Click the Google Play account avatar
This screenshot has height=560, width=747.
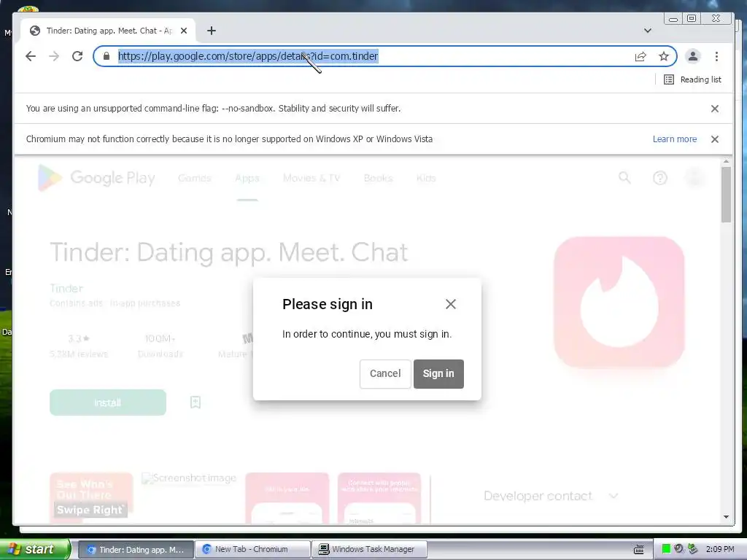(x=694, y=178)
